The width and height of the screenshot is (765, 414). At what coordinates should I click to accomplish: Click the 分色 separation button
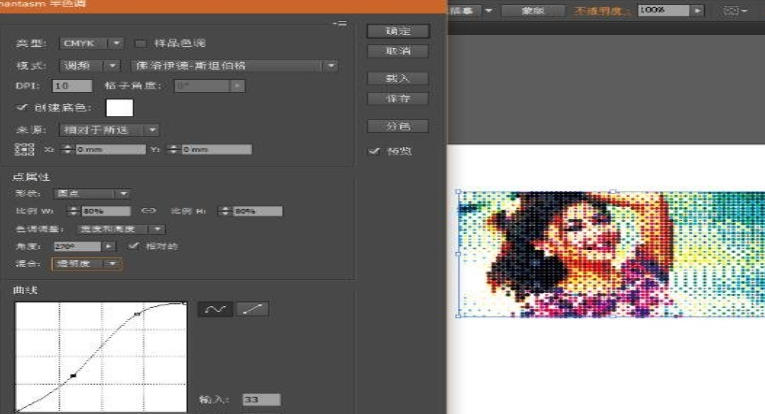(398, 126)
